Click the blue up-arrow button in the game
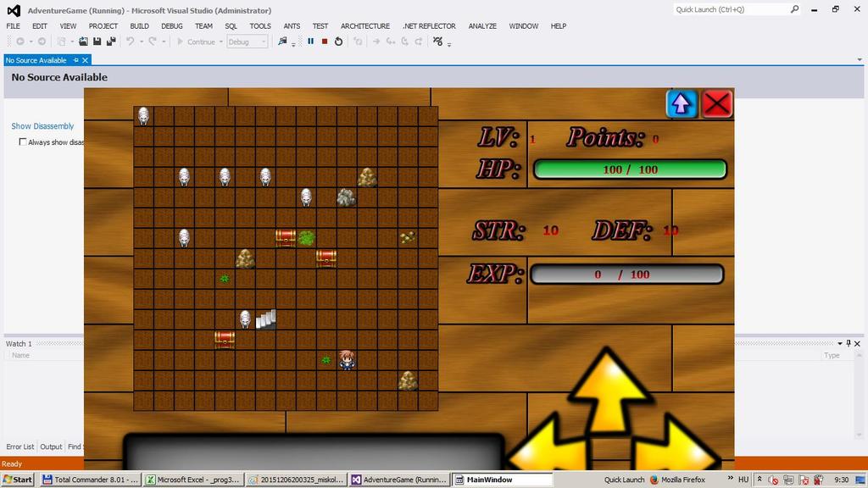This screenshot has height=488, width=868. tap(682, 103)
